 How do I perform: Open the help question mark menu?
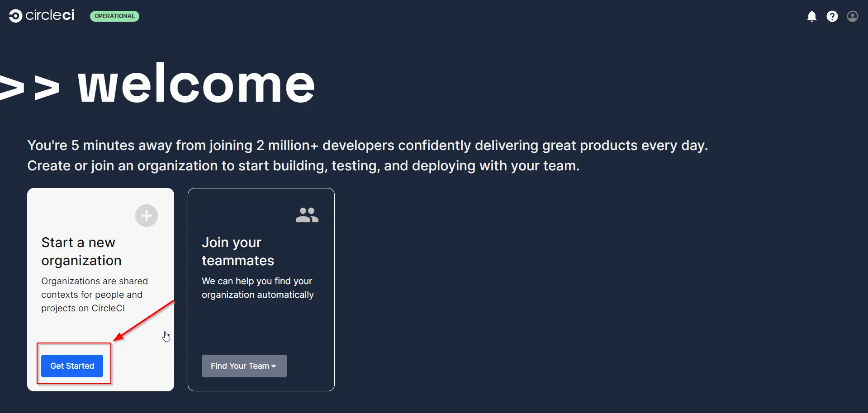pos(832,17)
